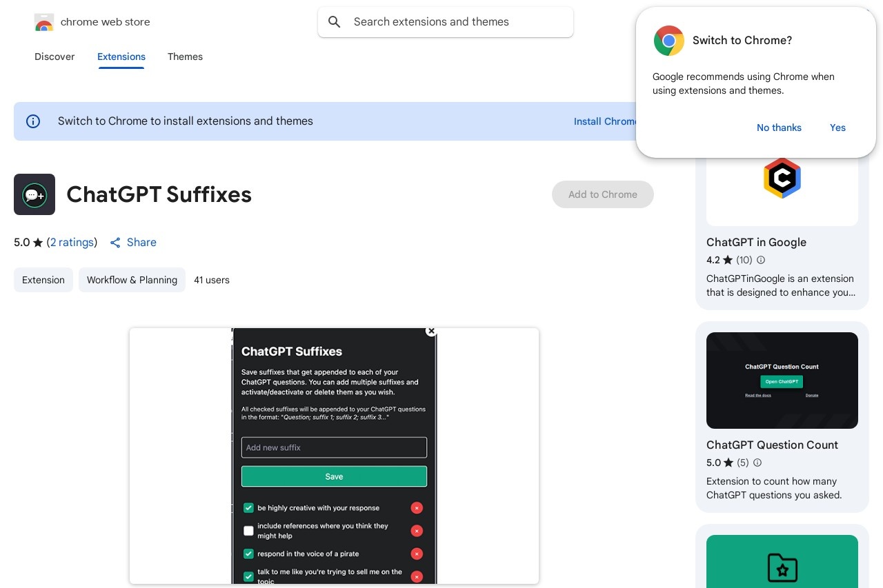Image resolution: width=883 pixels, height=588 pixels.
Task: Click the 4.2 rating of ChatGPT in Google
Action: (x=720, y=260)
